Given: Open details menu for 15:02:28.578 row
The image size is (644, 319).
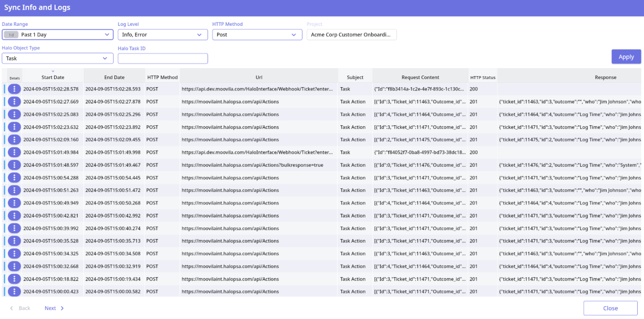Looking at the screenshot, I should [x=14, y=89].
